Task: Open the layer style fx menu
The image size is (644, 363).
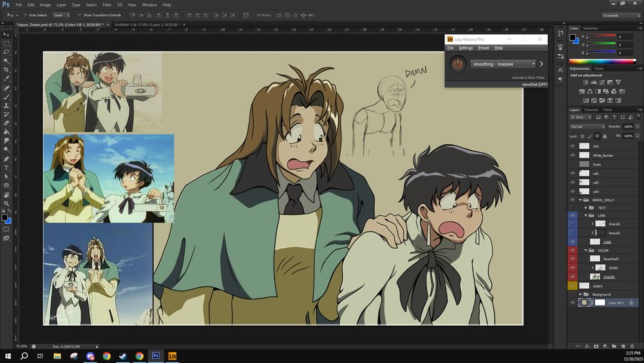Action: coord(587,346)
